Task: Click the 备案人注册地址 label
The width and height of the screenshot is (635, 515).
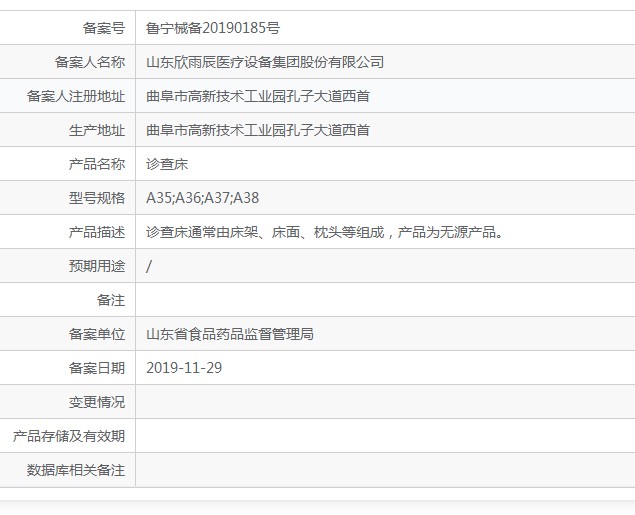Action: click(x=76, y=96)
